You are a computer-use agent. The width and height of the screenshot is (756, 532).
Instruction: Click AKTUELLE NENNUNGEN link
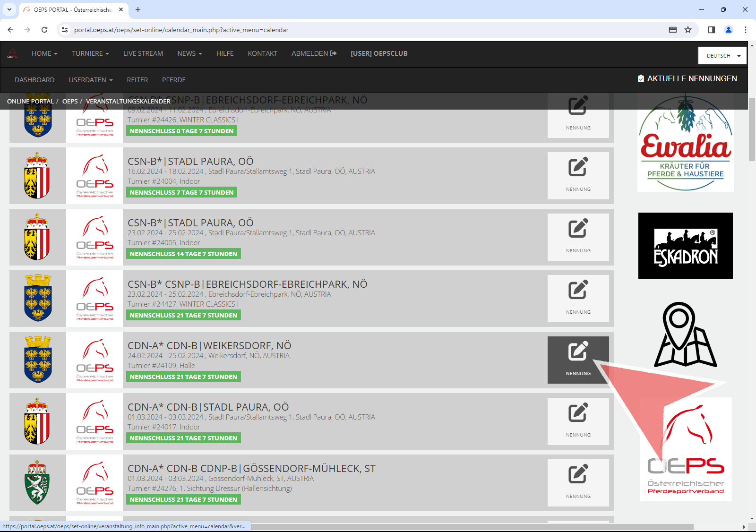click(x=687, y=79)
